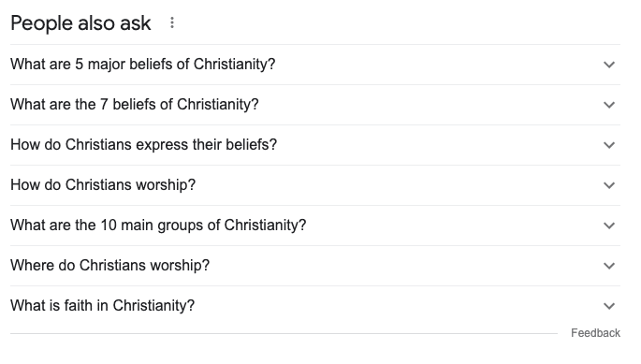Expand 'What are the 7 beliefs of Christianity?' text

135,104
